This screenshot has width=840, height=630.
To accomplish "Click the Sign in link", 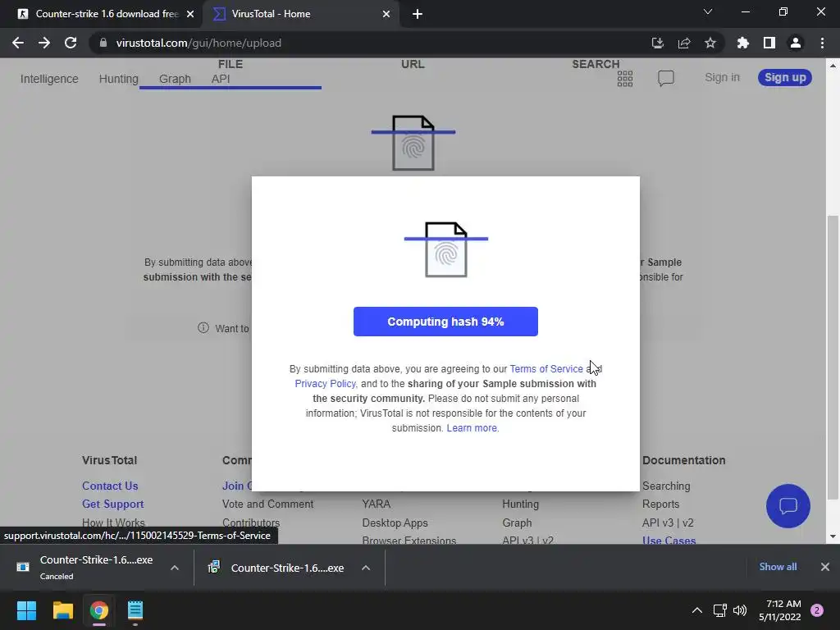I will pyautogui.click(x=722, y=78).
